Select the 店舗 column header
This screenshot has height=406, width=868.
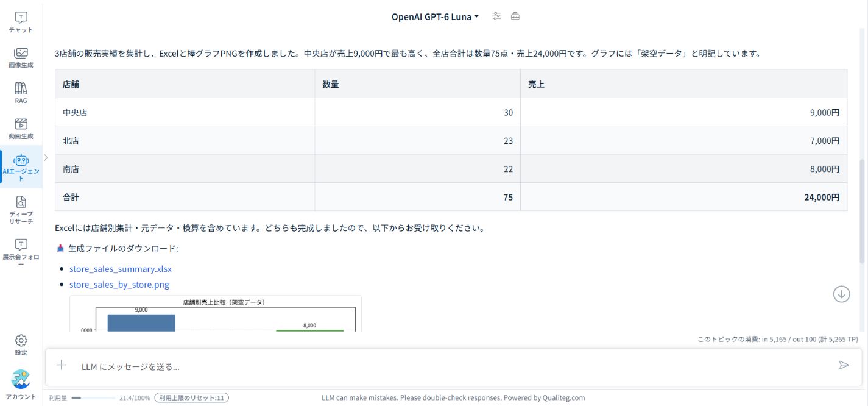click(185, 84)
